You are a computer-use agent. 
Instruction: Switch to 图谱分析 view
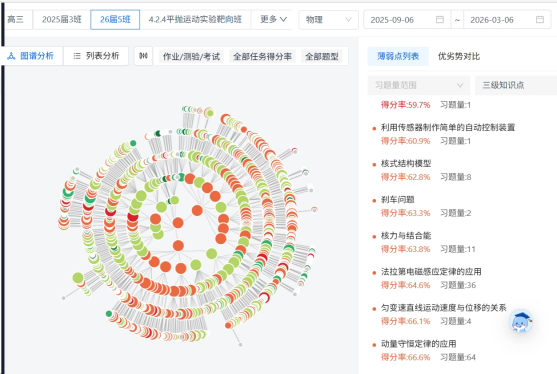click(31, 56)
